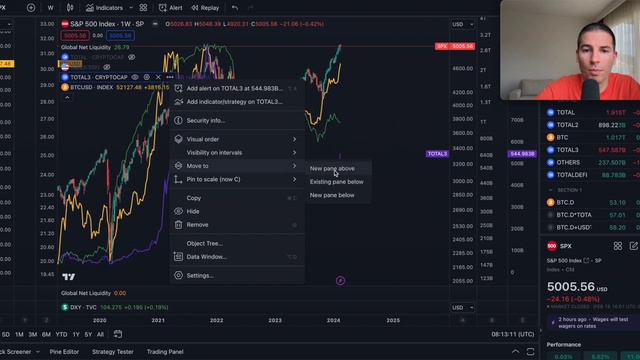Select TOTAL2 row in watchlist
The image size is (640, 360).
point(592,125)
